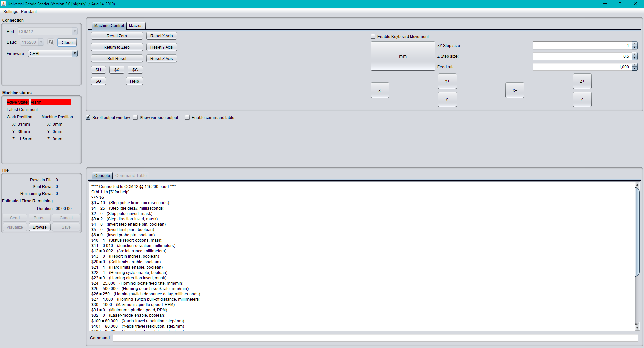Viewport: 644px width, 348px height.
Task: Jog up with the Z+ button
Action: coord(582,81)
